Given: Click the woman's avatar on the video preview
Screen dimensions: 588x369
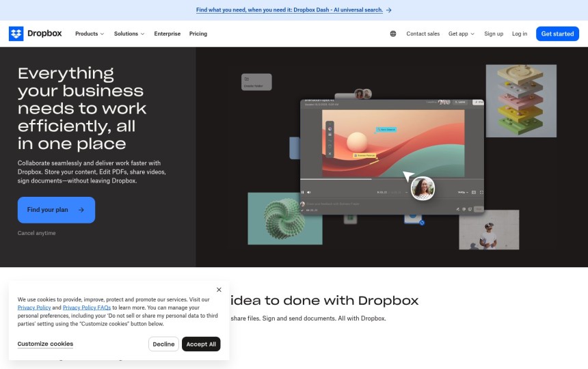Looking at the screenshot, I should pos(423,189).
